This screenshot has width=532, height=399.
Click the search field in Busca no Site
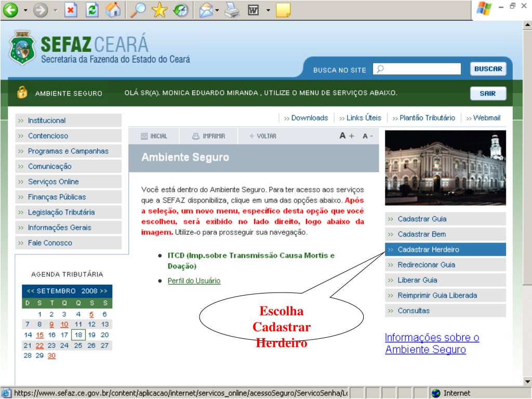417,69
